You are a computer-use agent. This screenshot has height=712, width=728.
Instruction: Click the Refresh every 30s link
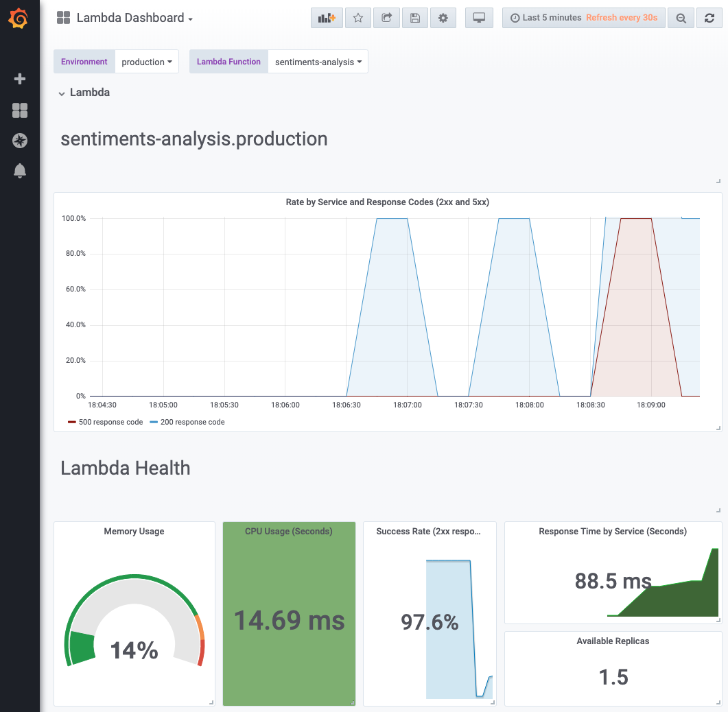click(622, 17)
